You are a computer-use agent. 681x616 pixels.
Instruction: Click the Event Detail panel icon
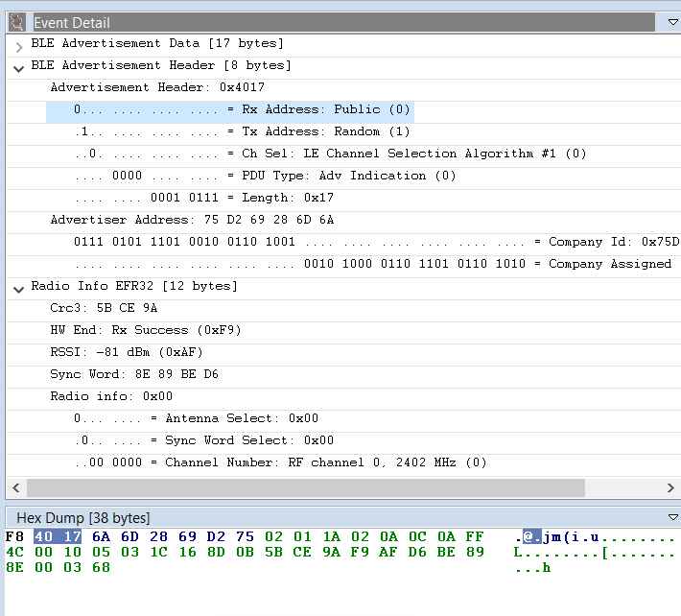coord(16,21)
